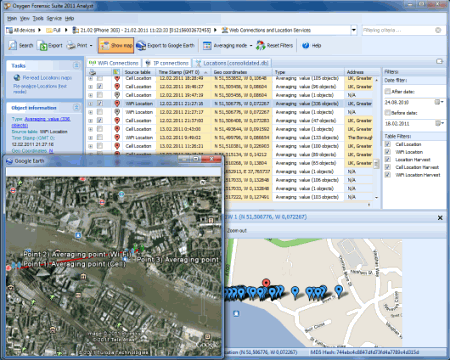This screenshot has height=360, width=450.
Task: Open the Help menu in menu bar
Action: click(x=69, y=18)
